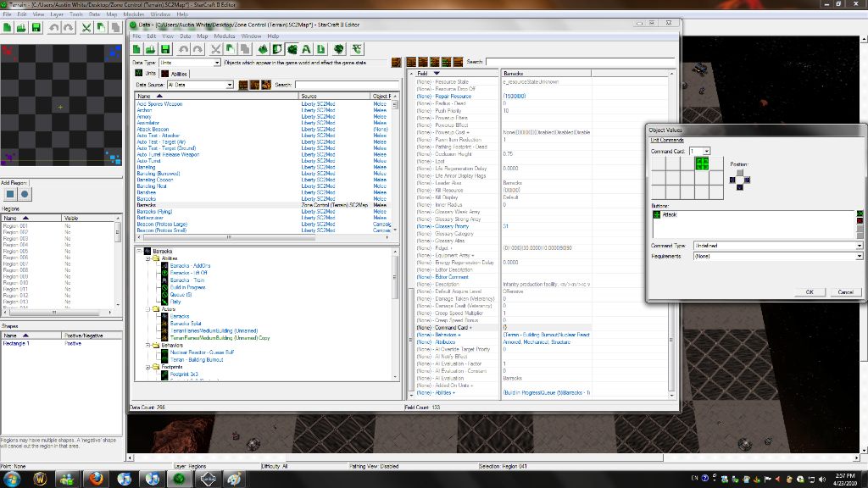This screenshot has width=868, height=488.
Task: Collapse the Abilities folder in tree
Action: [147, 258]
